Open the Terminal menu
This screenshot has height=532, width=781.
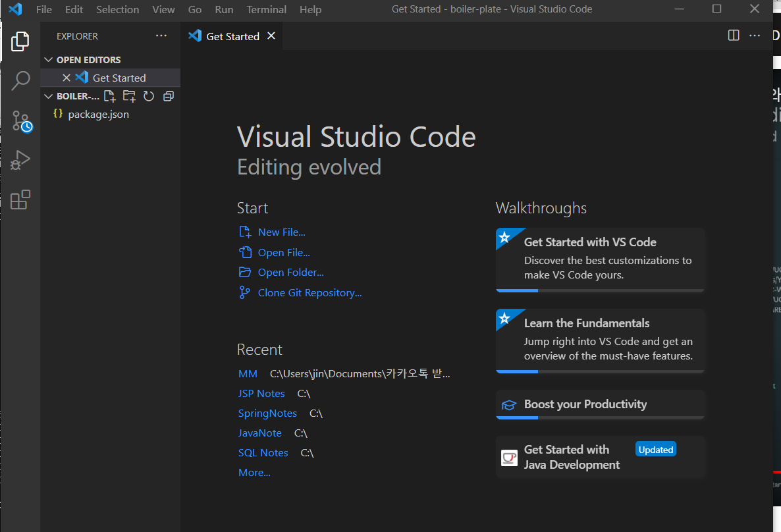267,9
